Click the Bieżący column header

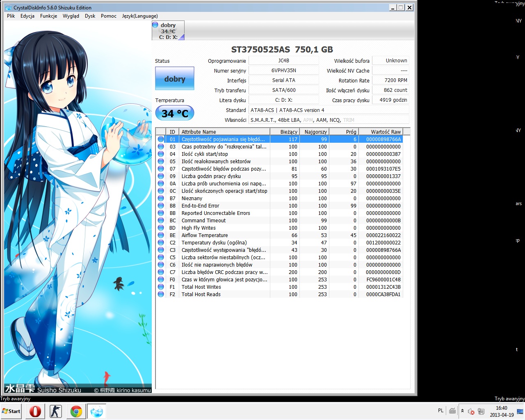(285, 132)
